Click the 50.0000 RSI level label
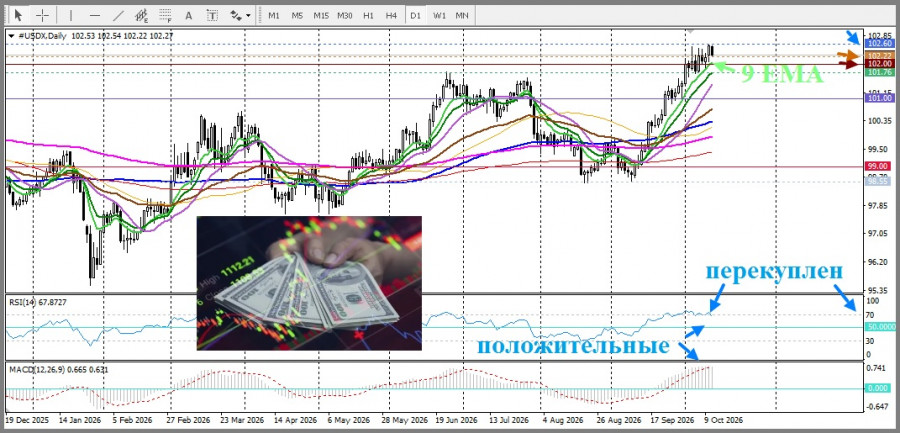This screenshot has width=900, height=433. coord(880,327)
